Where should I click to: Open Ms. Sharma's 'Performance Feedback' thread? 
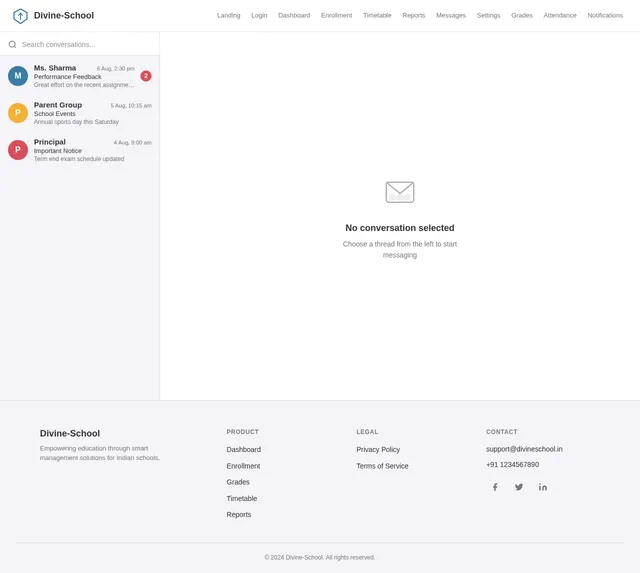pyautogui.click(x=80, y=76)
